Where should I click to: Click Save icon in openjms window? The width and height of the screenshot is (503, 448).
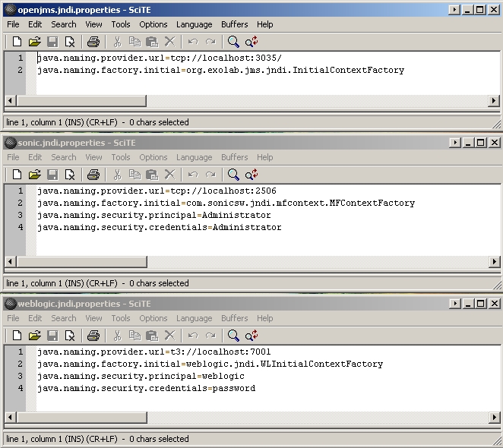(x=52, y=42)
